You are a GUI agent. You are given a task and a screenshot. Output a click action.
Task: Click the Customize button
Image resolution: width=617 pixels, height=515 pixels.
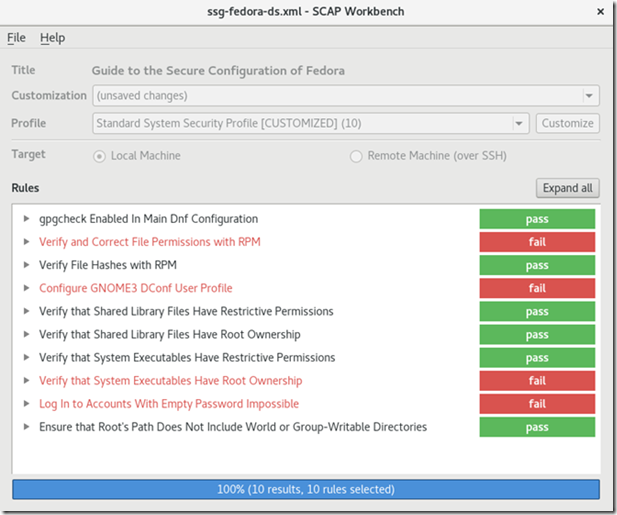coord(567,124)
